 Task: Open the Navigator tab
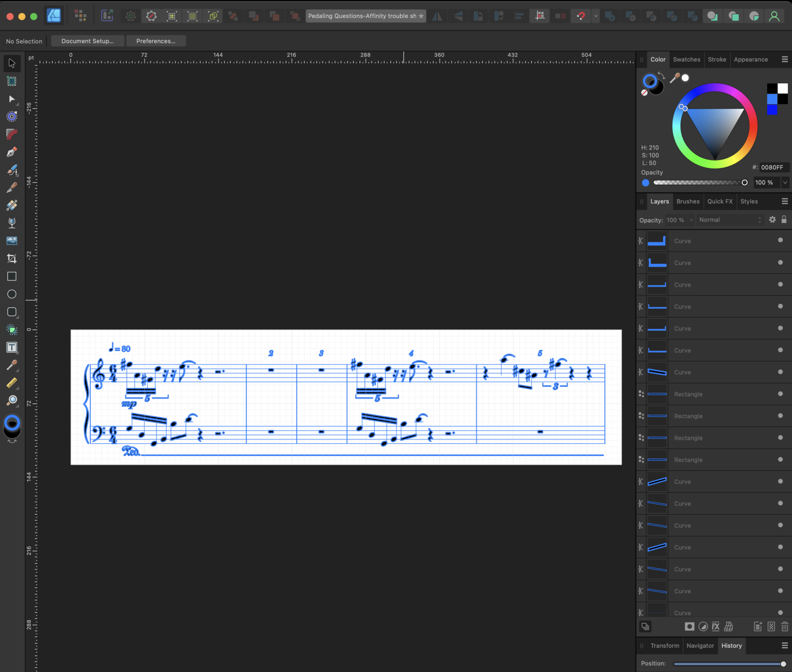coord(700,645)
